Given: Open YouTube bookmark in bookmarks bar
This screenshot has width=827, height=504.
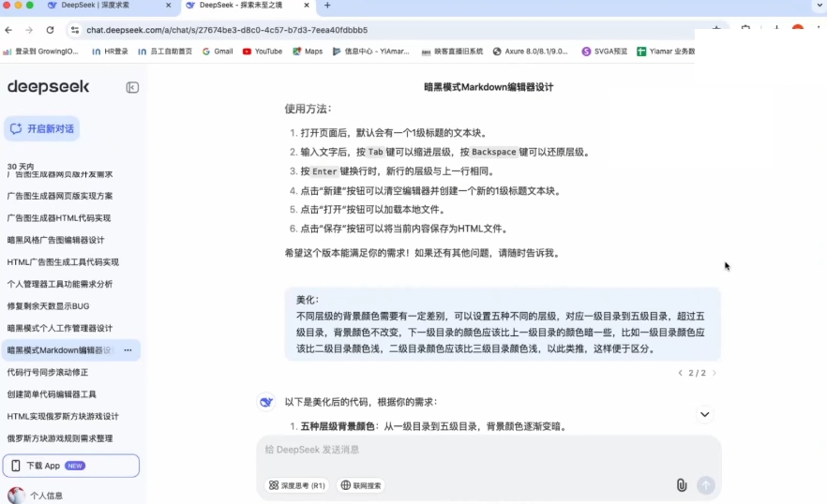Looking at the screenshot, I should click(x=263, y=52).
